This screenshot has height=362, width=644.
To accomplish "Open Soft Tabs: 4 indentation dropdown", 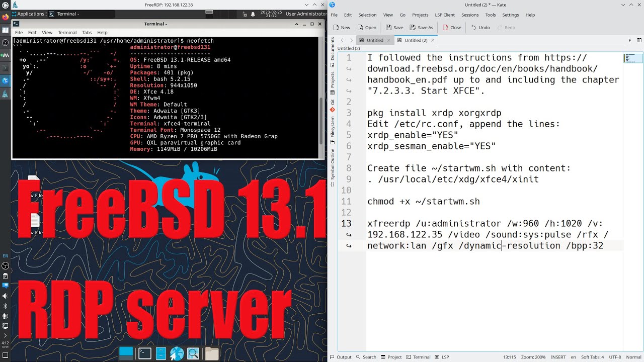I will 593,357.
